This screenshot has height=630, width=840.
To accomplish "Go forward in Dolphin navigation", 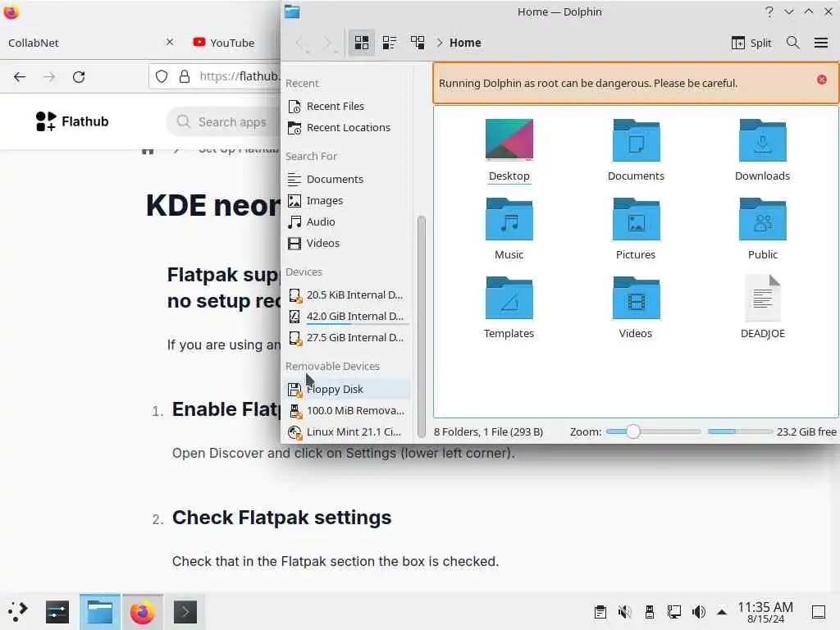I will tap(328, 43).
